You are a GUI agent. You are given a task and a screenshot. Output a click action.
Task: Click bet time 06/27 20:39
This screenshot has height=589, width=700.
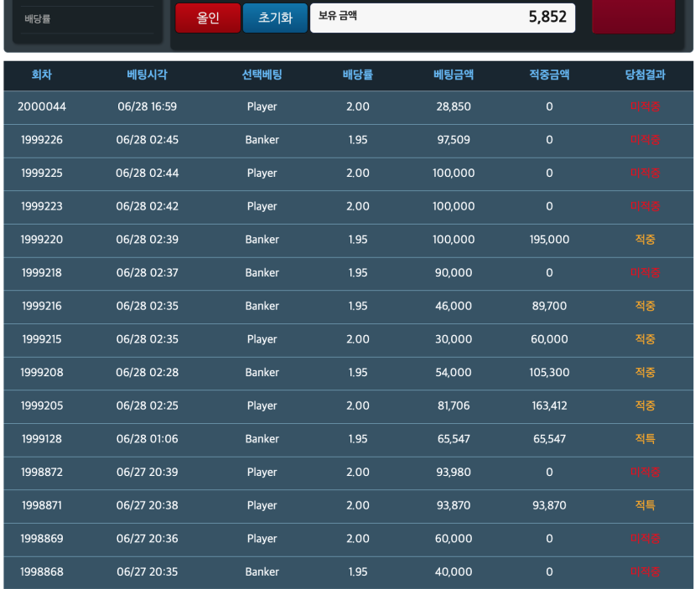[x=148, y=472]
